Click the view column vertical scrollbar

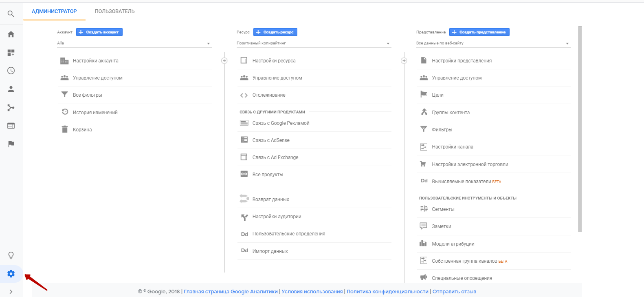pos(580,129)
